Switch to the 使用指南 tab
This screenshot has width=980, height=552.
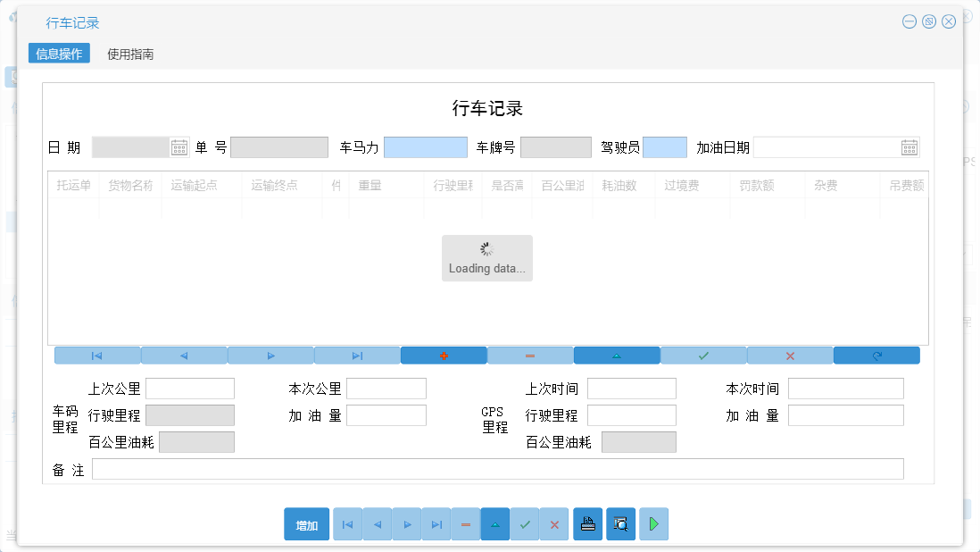click(x=132, y=54)
